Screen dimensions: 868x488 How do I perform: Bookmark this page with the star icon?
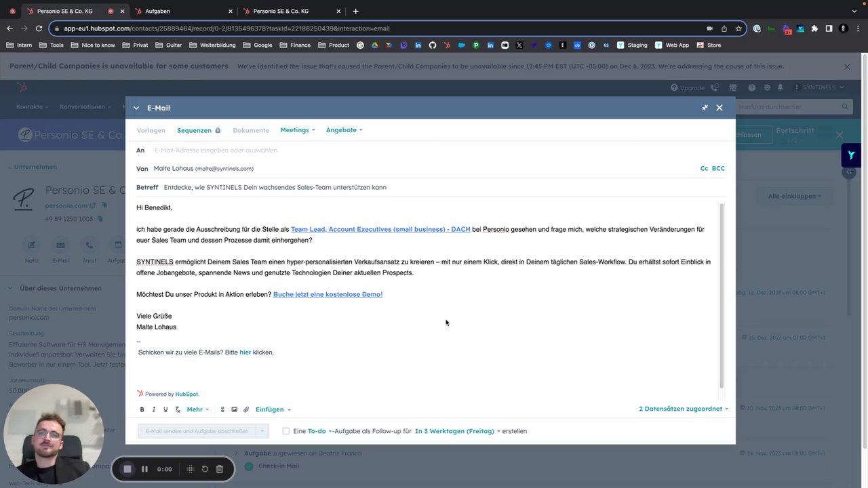coord(738,28)
